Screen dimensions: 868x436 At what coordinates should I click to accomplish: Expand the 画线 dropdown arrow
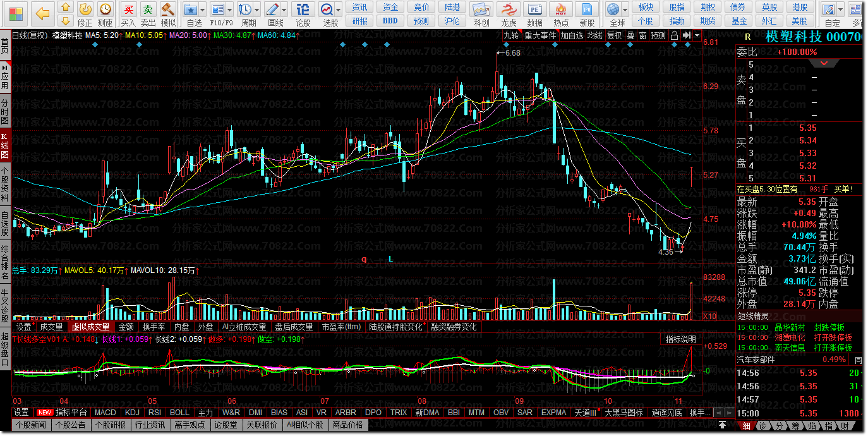point(284,9)
